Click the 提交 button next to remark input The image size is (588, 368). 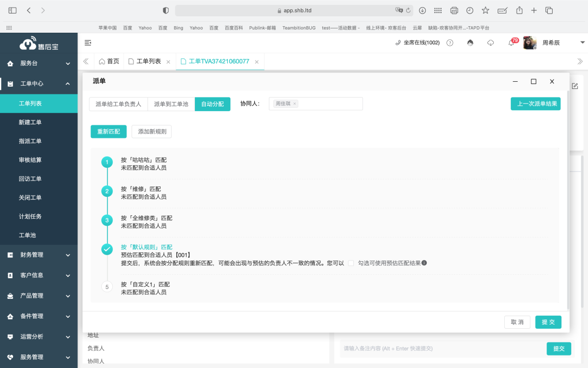point(559,348)
